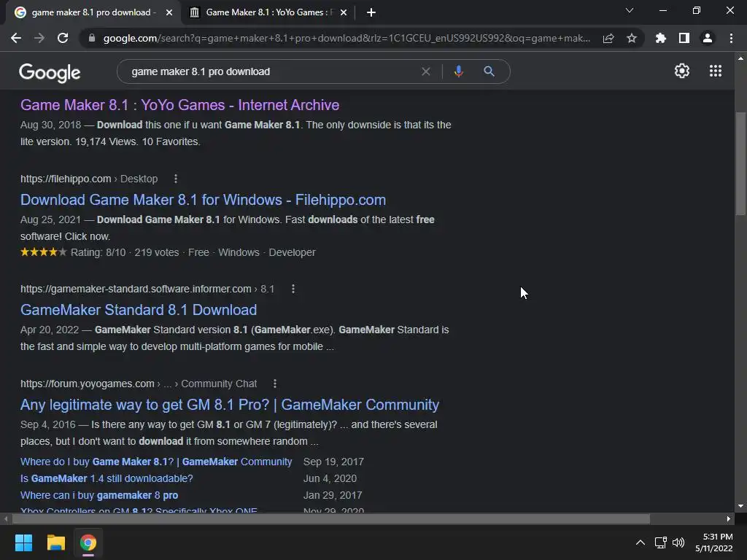Click the https://filehippo.com breadcrumb

pos(66,179)
